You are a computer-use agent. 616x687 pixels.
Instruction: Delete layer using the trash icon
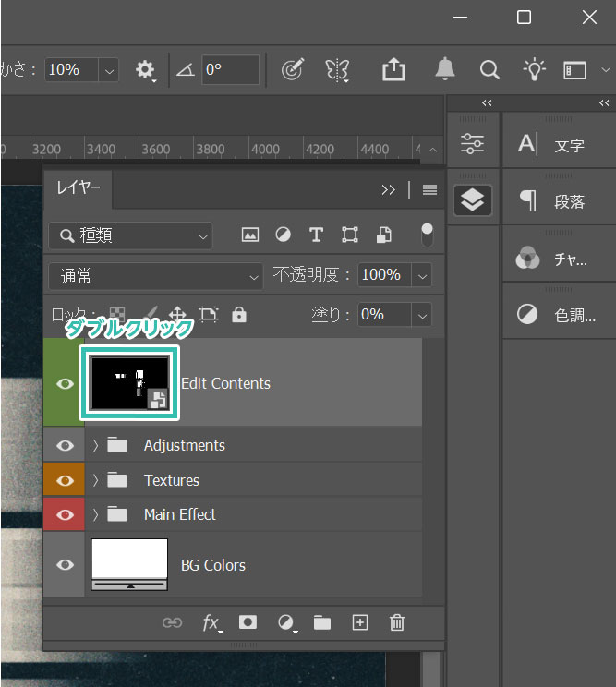[397, 622]
